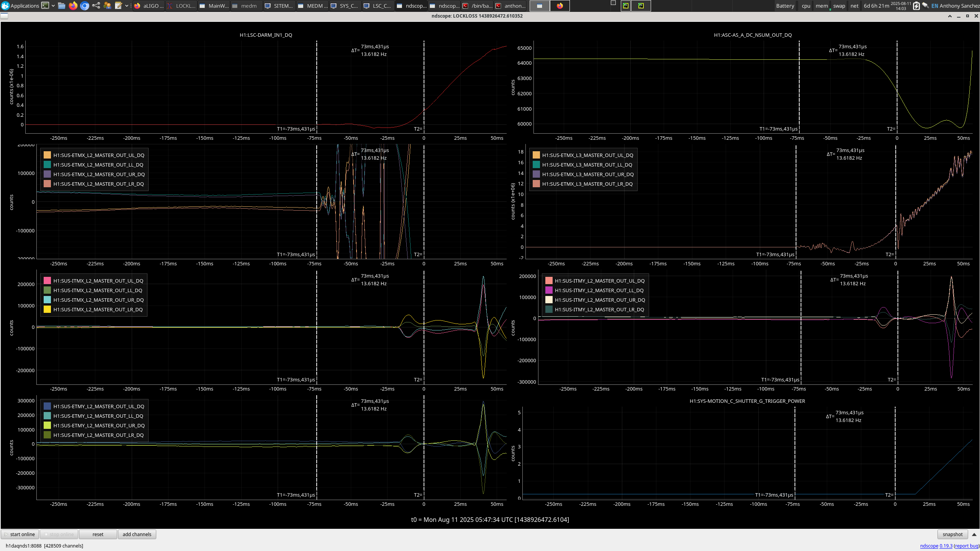Open the clock showing 2025-08-11 14:03
The width and height of the screenshot is (980, 551).
[901, 6]
